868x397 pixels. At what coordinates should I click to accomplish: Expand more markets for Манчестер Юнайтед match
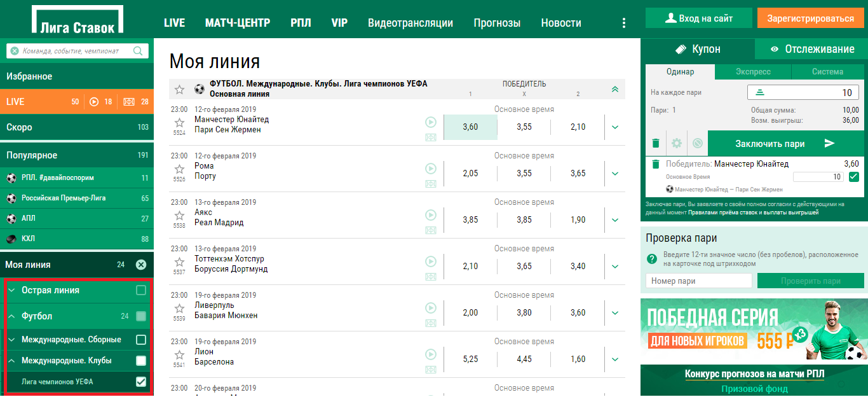click(x=614, y=127)
